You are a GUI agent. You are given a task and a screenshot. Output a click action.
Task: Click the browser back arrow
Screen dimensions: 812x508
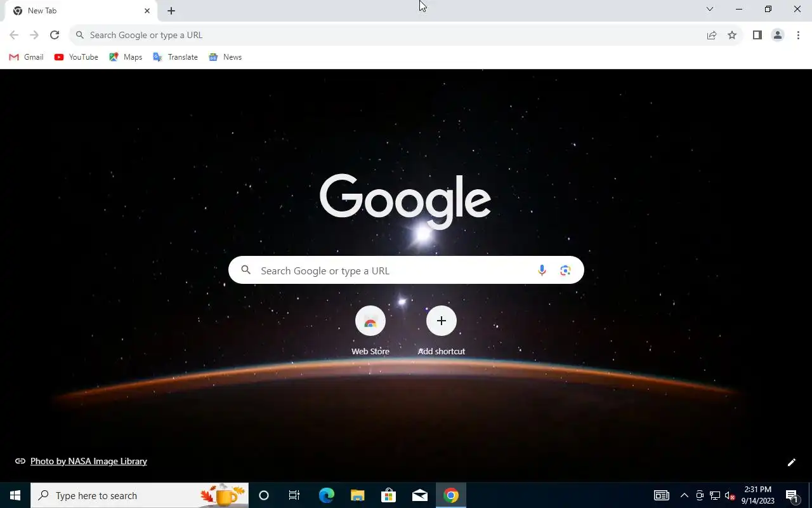coord(14,35)
